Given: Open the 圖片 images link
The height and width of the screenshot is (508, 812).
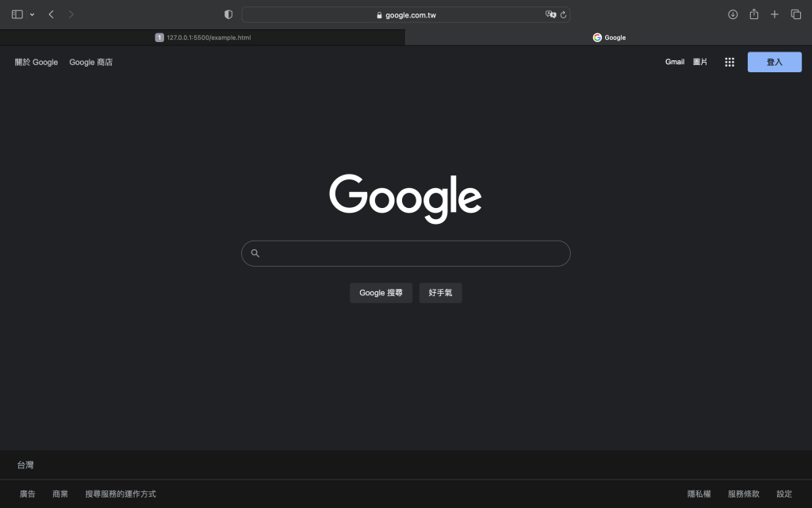Looking at the screenshot, I should [700, 62].
